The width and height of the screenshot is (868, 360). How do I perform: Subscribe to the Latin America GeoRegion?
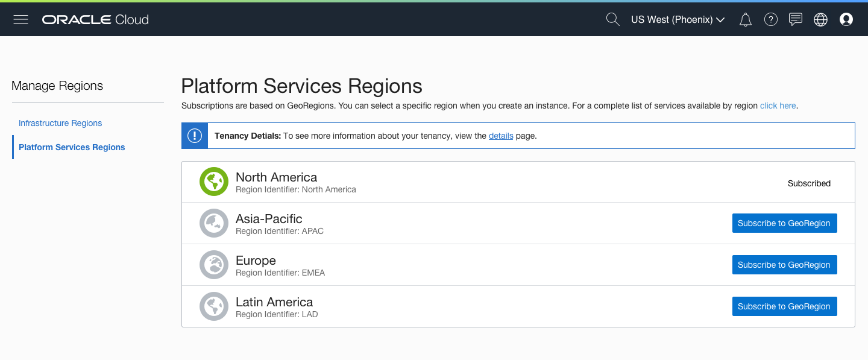tap(784, 306)
